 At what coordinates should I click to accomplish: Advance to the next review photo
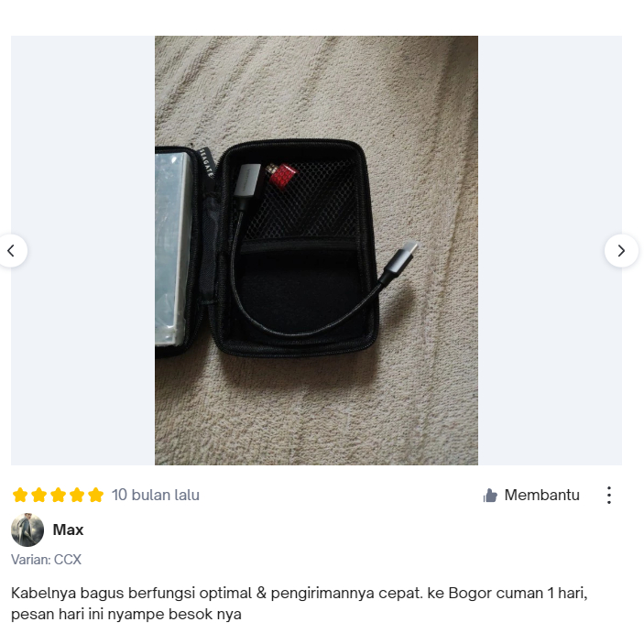[x=621, y=250]
